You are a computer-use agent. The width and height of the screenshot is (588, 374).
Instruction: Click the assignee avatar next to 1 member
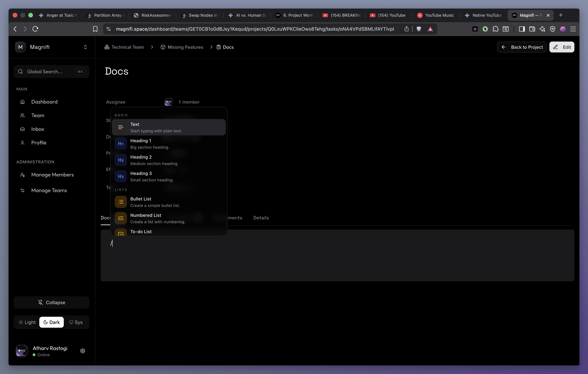(169, 102)
